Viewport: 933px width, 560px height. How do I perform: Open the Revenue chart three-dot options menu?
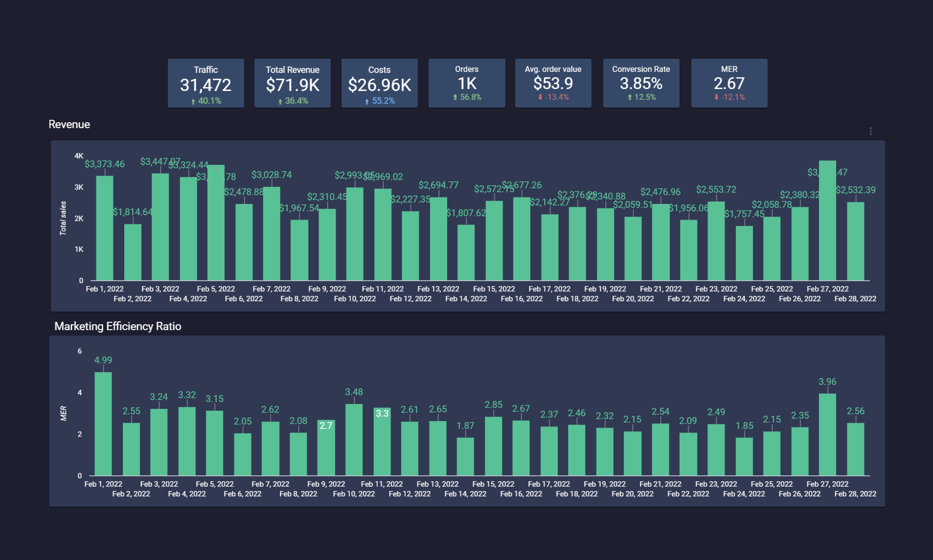871,131
